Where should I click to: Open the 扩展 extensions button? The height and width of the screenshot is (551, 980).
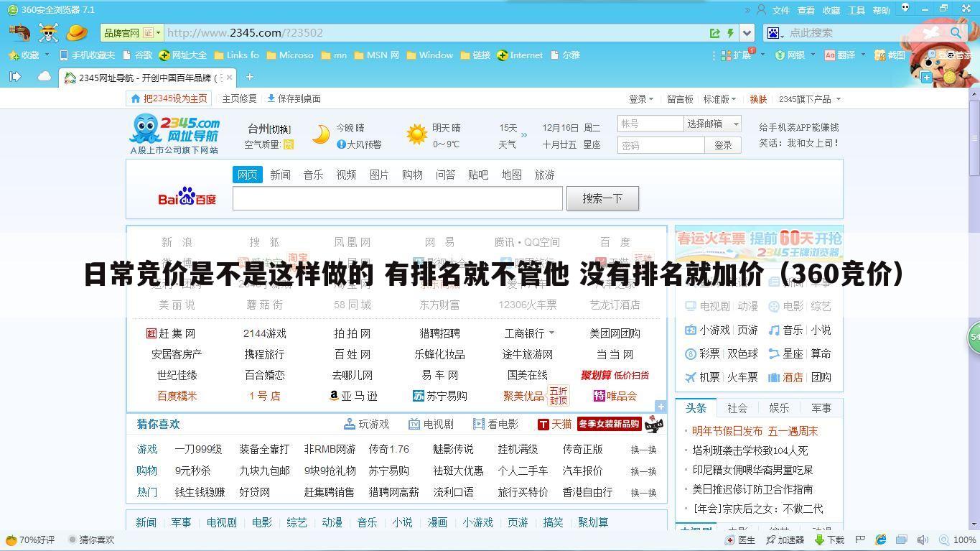coord(737,55)
